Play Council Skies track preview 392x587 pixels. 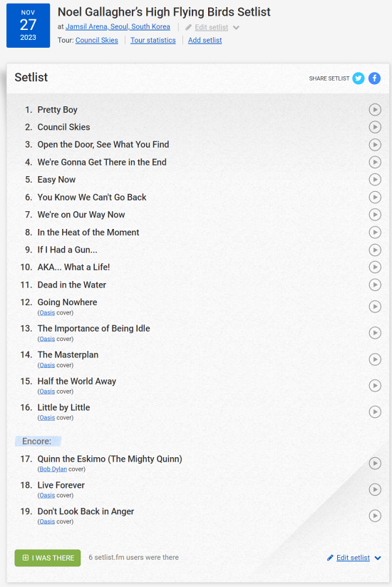pyautogui.click(x=375, y=127)
